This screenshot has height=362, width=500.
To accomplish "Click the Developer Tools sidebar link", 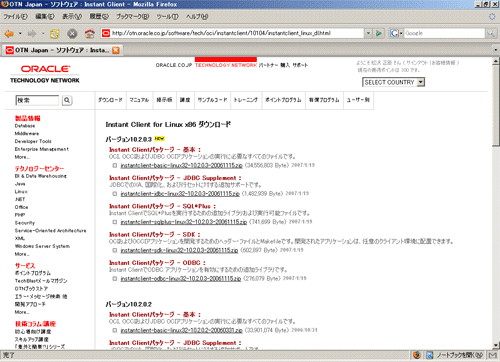I will [x=33, y=141].
